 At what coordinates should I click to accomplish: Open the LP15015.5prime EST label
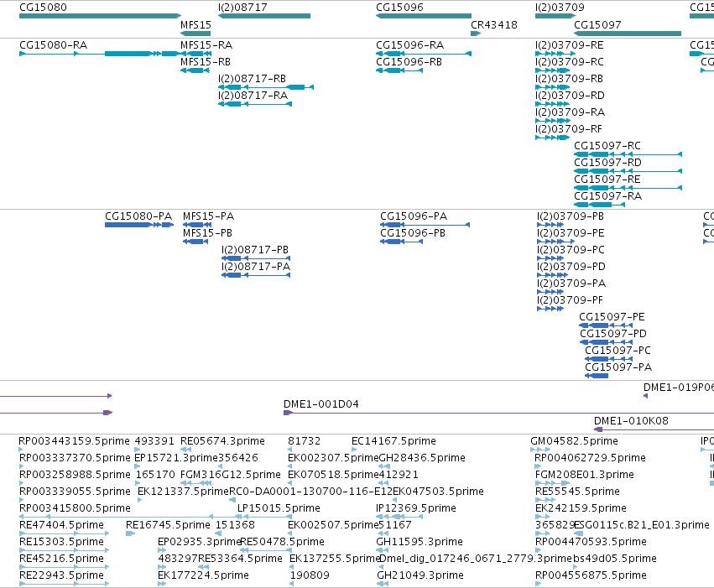click(x=279, y=508)
